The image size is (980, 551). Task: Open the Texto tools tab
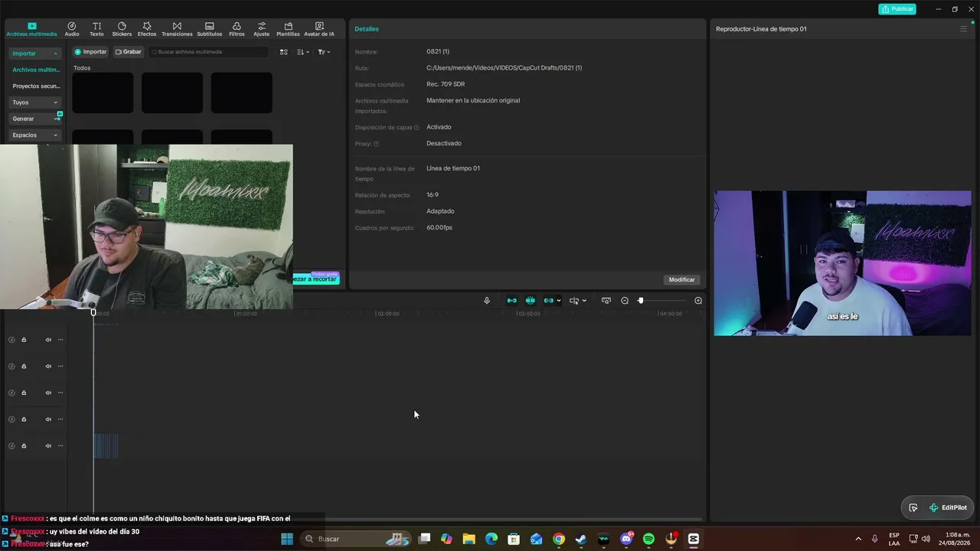coord(96,29)
